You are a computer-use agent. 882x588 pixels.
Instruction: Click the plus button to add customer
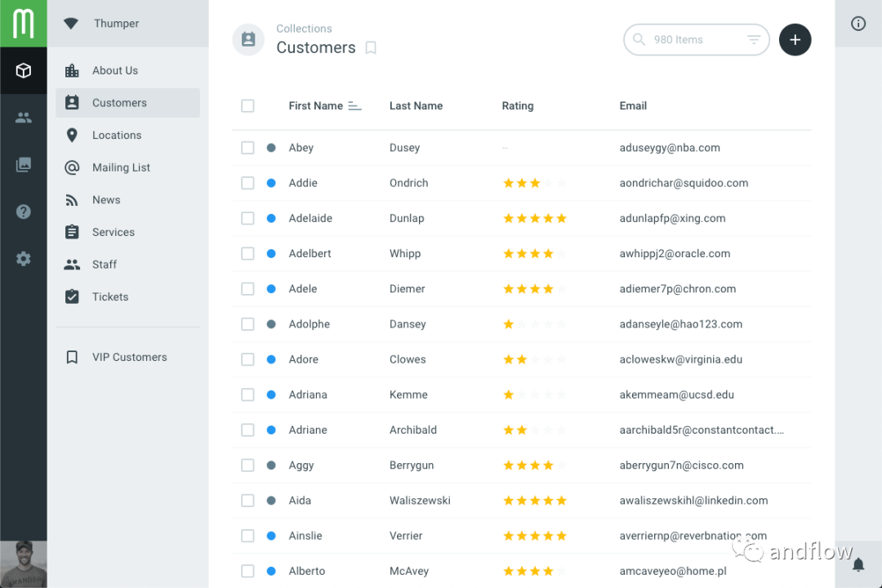click(x=795, y=40)
